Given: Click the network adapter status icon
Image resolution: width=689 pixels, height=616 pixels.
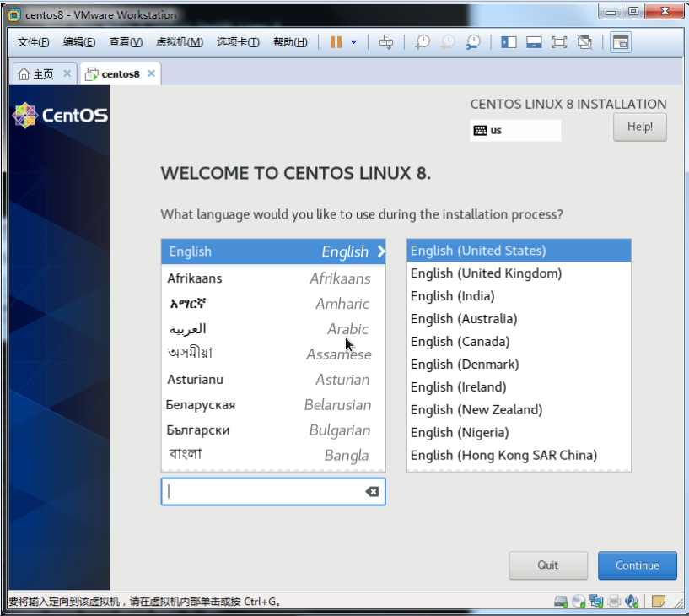Looking at the screenshot, I should click(597, 601).
